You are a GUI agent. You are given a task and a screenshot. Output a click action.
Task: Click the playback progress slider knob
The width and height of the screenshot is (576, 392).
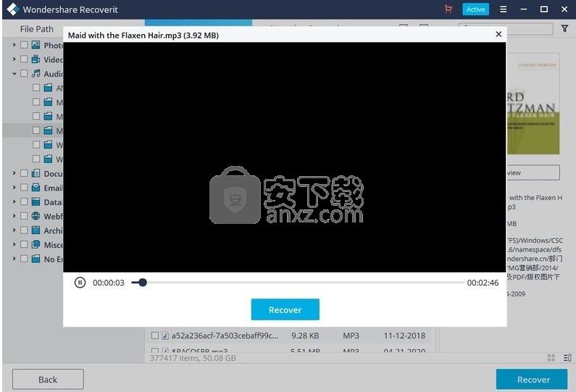[143, 283]
